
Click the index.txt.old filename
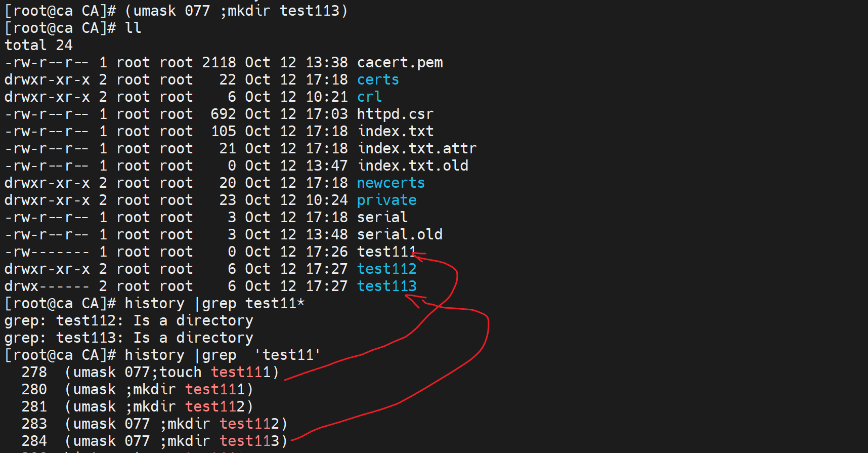coord(413,166)
